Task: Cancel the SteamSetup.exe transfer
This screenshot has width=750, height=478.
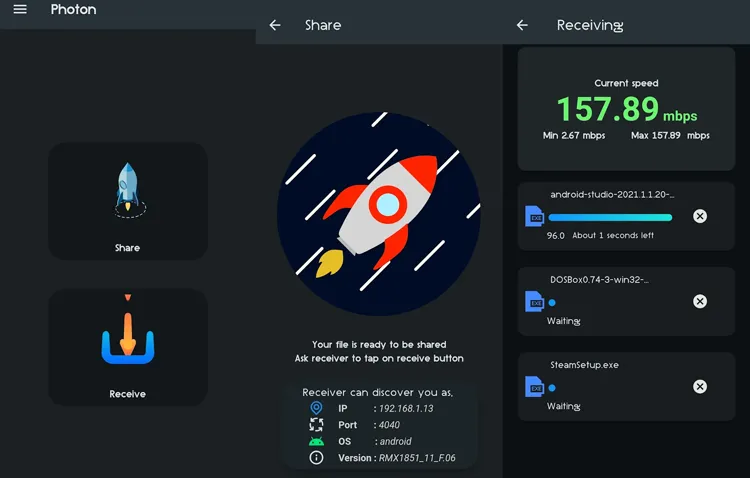Action: 700,387
